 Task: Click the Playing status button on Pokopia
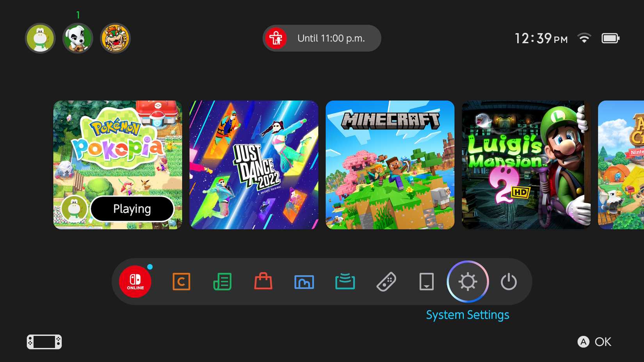(x=132, y=209)
